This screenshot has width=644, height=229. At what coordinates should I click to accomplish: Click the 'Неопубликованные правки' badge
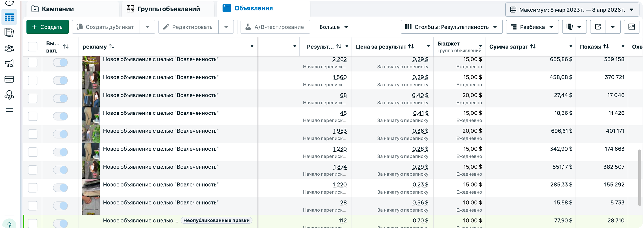[216, 221]
